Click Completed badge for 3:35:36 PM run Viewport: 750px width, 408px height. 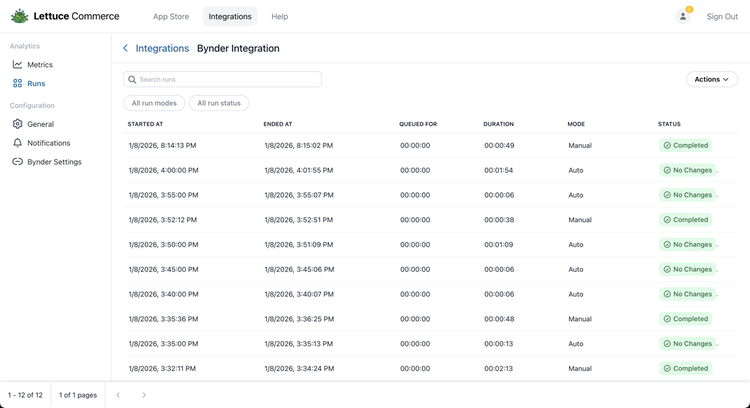[685, 319]
